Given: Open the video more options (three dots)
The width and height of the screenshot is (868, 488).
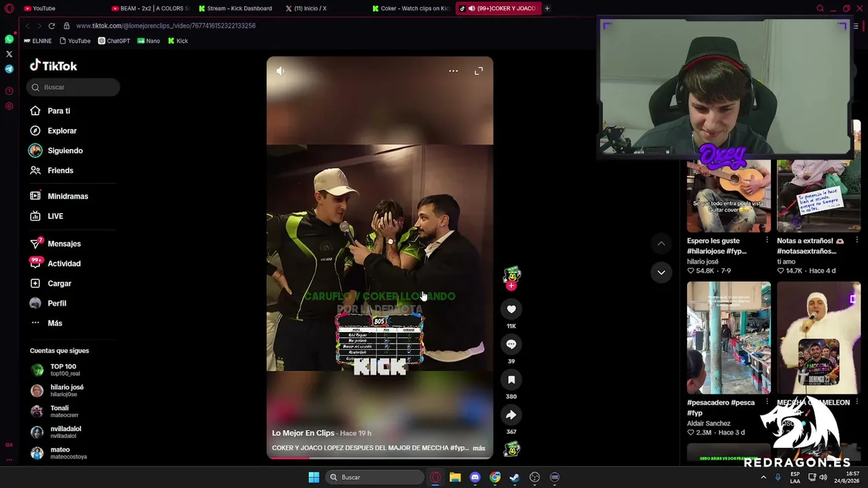Looking at the screenshot, I should pos(453,70).
